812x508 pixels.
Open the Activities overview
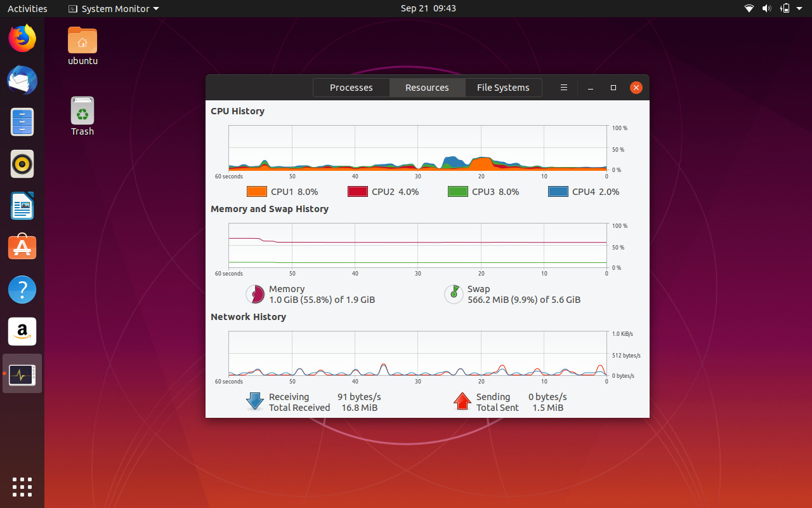coord(27,8)
